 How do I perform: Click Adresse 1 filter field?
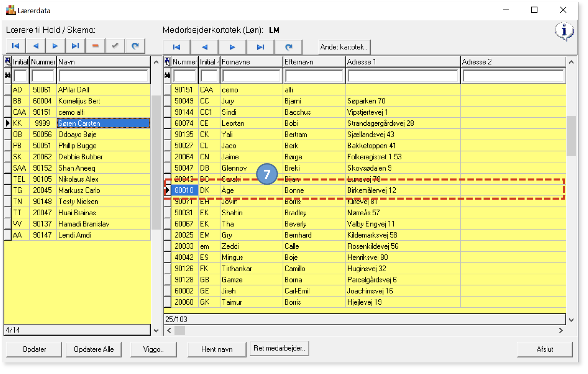403,75
